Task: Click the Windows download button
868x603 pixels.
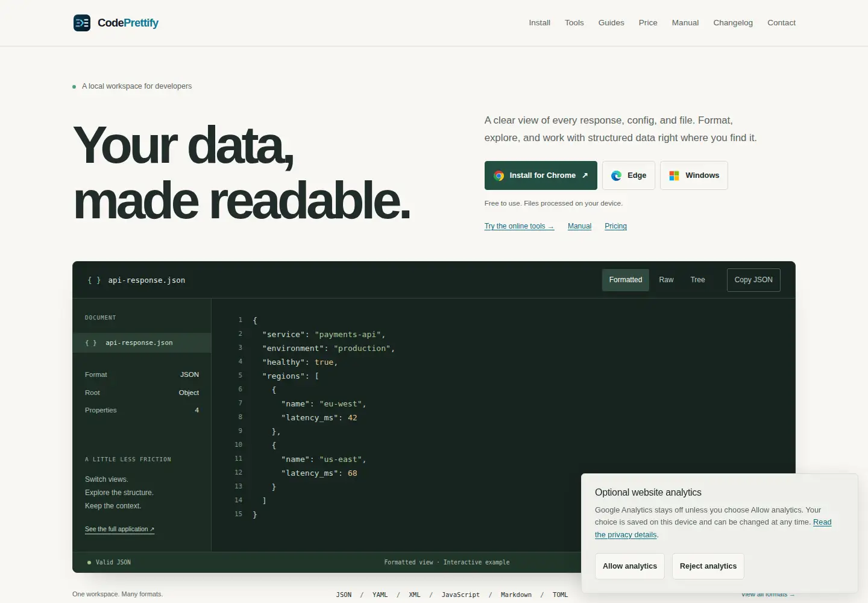Action: [x=694, y=175]
